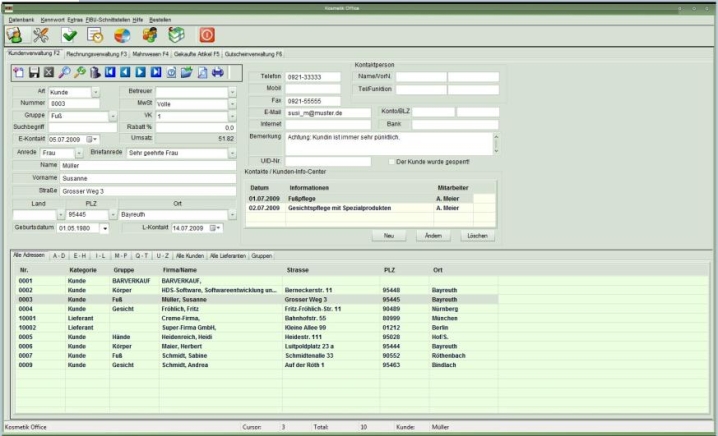Jump to last record navigation icon
The width and height of the screenshot is (718, 436).
click(157, 72)
